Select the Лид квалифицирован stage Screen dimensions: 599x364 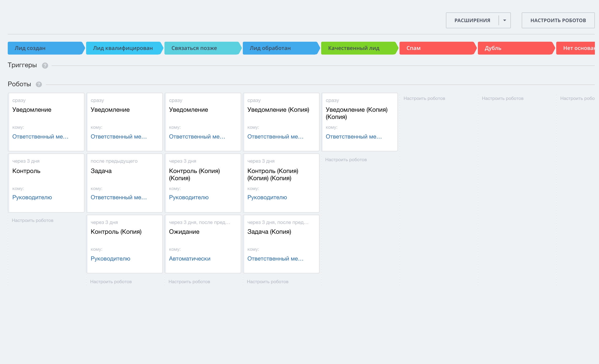click(x=123, y=48)
